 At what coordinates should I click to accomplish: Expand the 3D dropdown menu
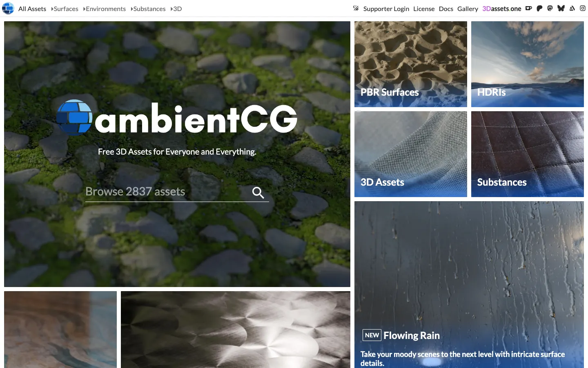tap(176, 9)
